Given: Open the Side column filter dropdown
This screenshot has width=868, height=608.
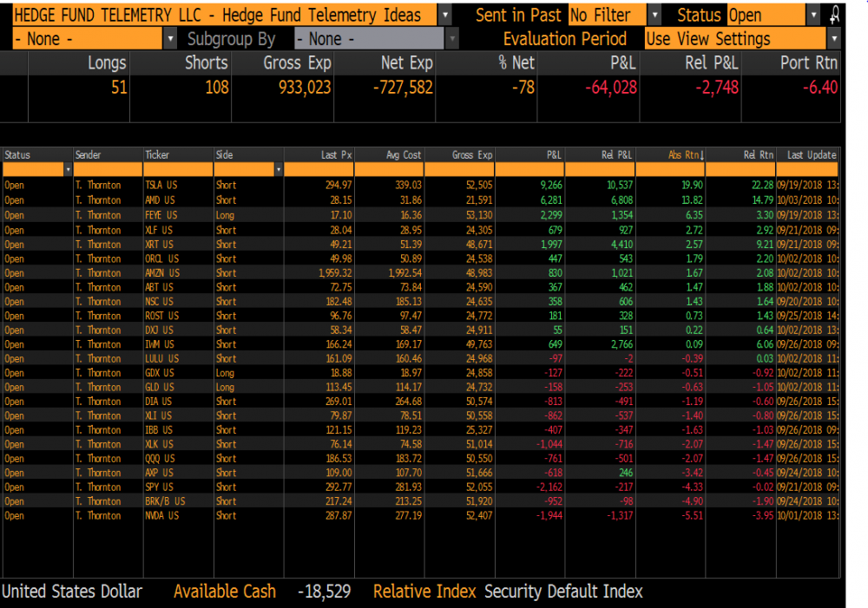Looking at the screenshot, I should [x=278, y=169].
